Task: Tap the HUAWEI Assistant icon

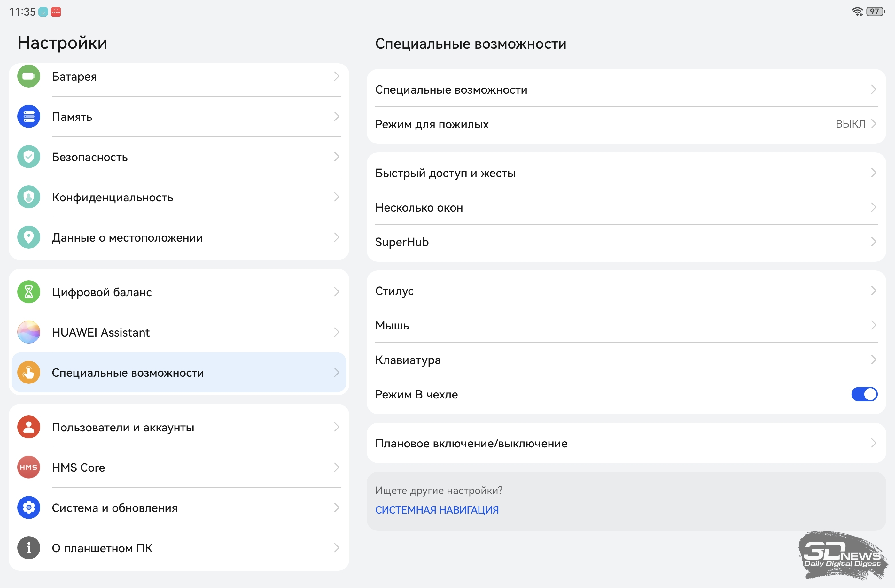Action: pos(28,332)
